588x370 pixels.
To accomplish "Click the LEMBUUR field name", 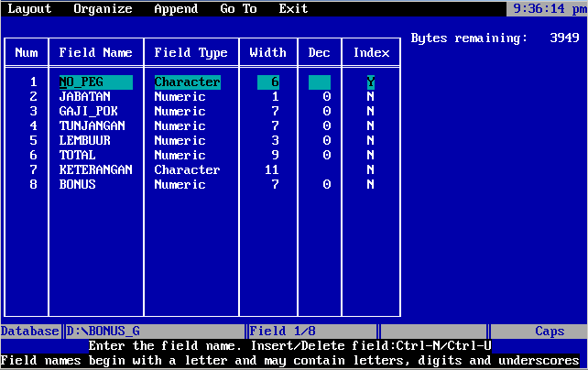I will pyautogui.click(x=85, y=140).
